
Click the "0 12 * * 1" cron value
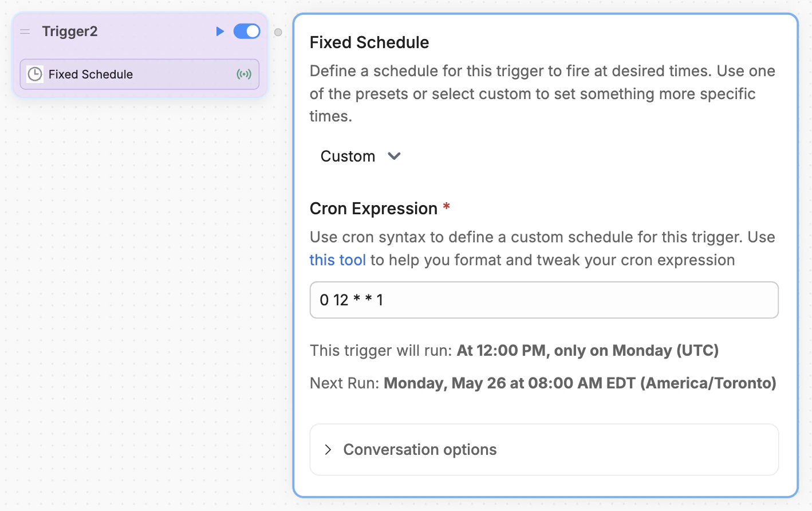(351, 300)
